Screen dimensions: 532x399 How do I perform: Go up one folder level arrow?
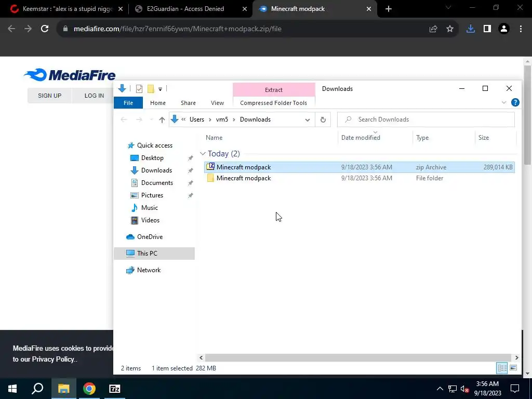pyautogui.click(x=162, y=119)
